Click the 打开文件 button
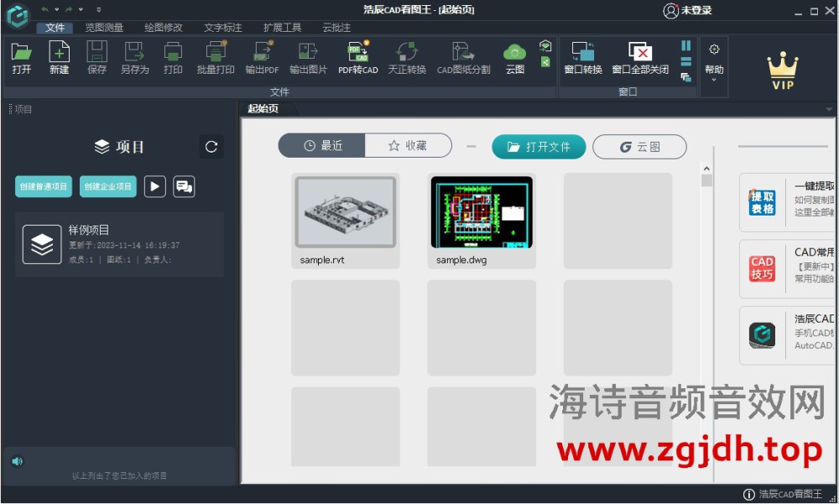The image size is (839, 504). 539,147
